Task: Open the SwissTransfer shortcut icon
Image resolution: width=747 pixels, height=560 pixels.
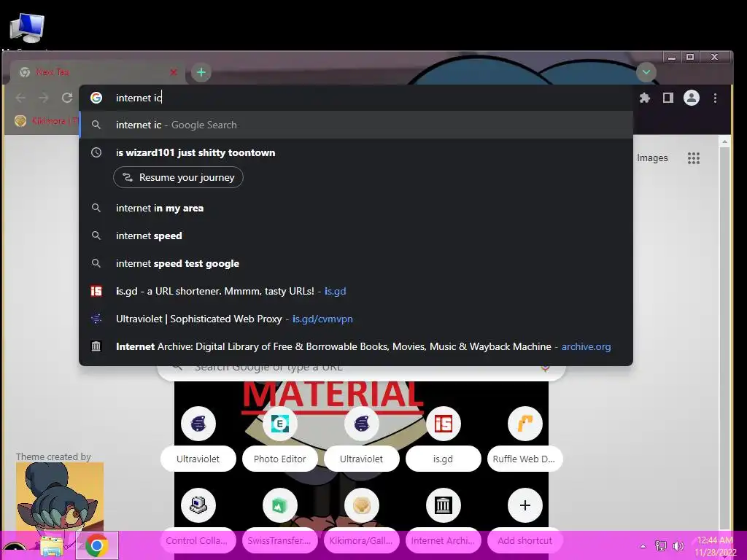Action: click(x=279, y=505)
